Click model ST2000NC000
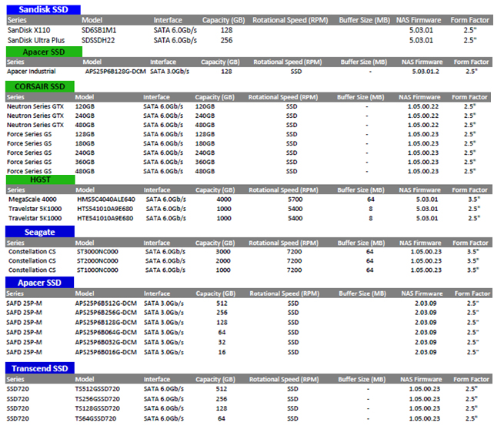The image size is (504, 436). [98, 261]
